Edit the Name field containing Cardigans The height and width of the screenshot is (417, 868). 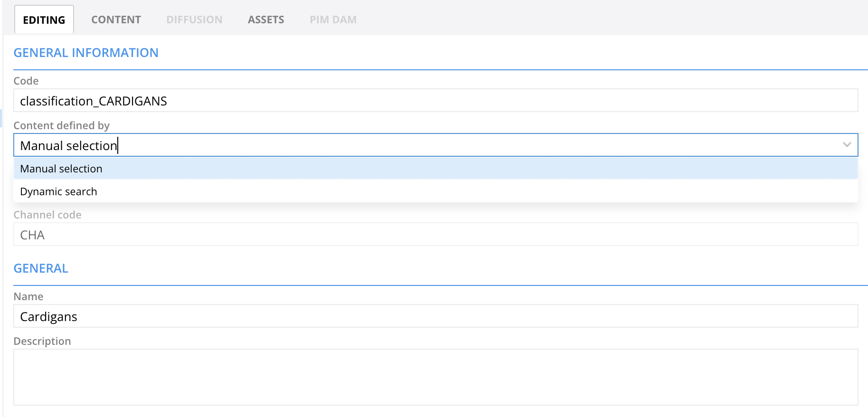[435, 316]
